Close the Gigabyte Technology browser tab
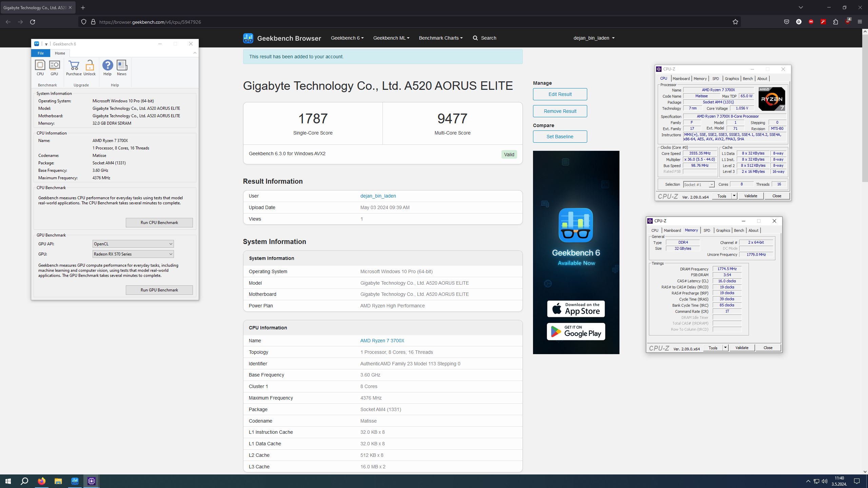 (70, 7)
